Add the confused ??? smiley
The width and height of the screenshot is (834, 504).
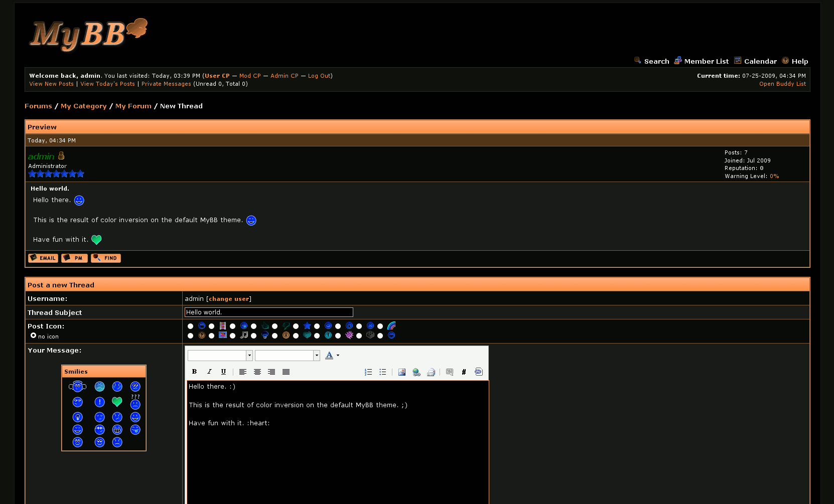pos(135,402)
